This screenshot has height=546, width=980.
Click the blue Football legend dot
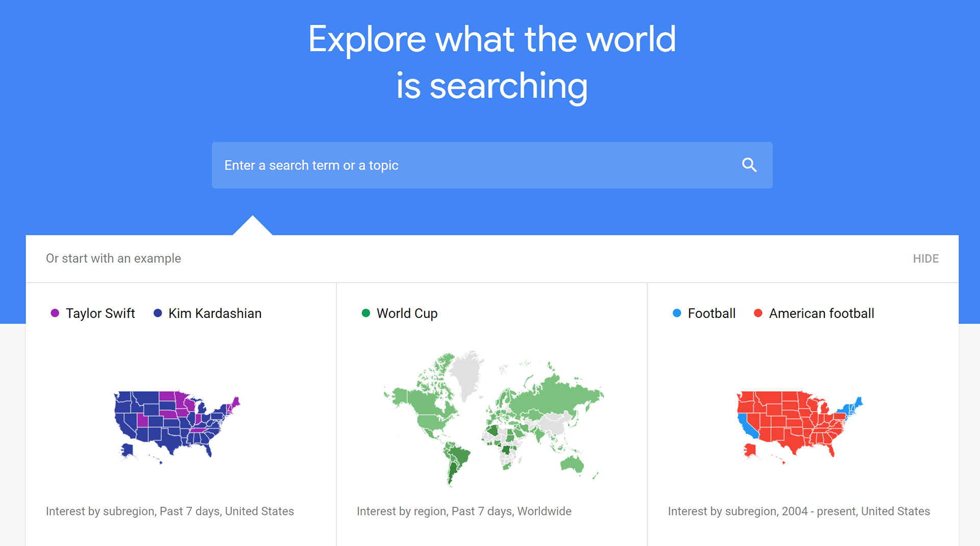tap(677, 313)
